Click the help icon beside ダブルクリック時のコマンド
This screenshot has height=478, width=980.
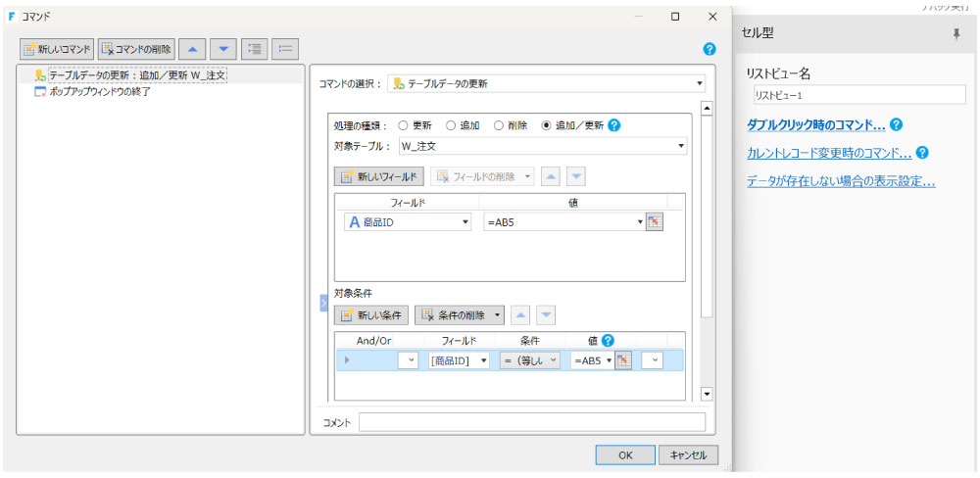[896, 125]
